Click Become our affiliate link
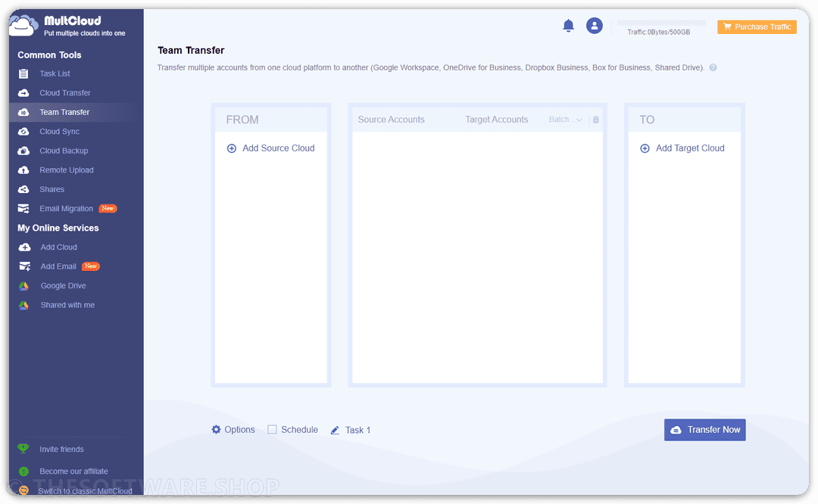The image size is (818, 504). tap(73, 471)
